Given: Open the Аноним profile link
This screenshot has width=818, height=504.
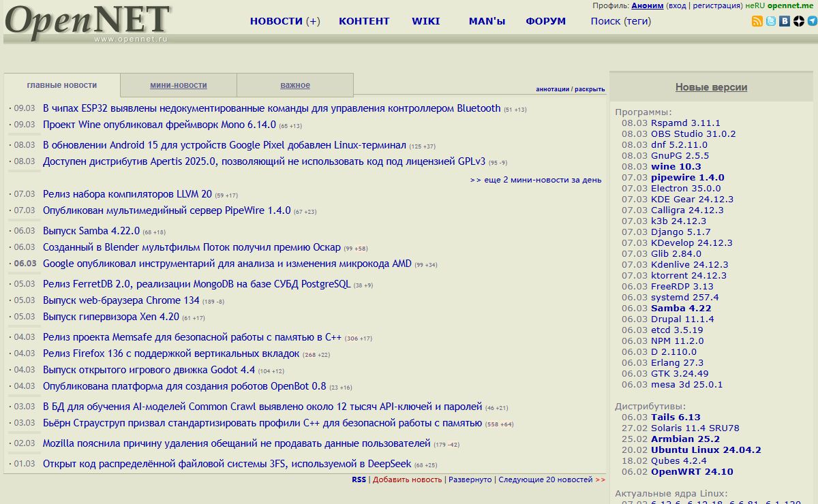Looking at the screenshot, I should tap(647, 5).
